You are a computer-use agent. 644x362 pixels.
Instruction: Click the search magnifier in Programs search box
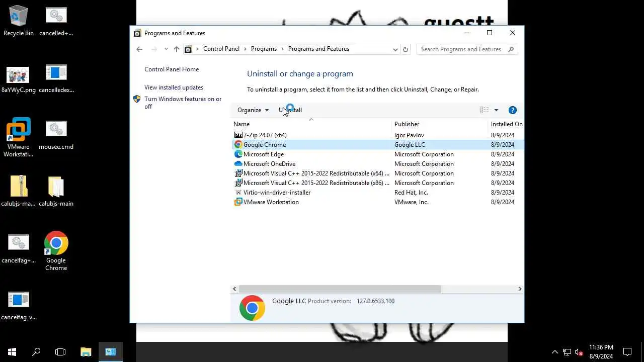[x=511, y=49]
